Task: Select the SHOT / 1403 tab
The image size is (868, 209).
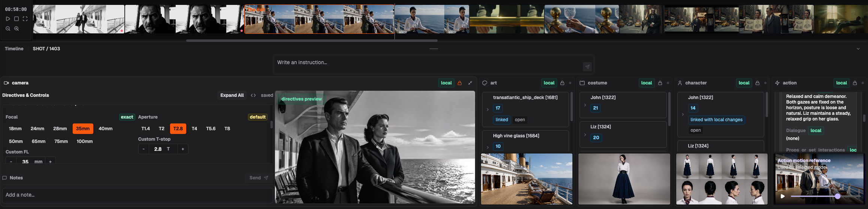Action: [x=46, y=49]
